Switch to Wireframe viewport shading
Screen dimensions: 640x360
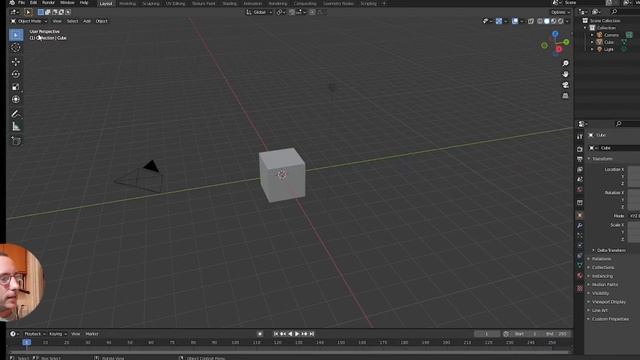point(540,21)
